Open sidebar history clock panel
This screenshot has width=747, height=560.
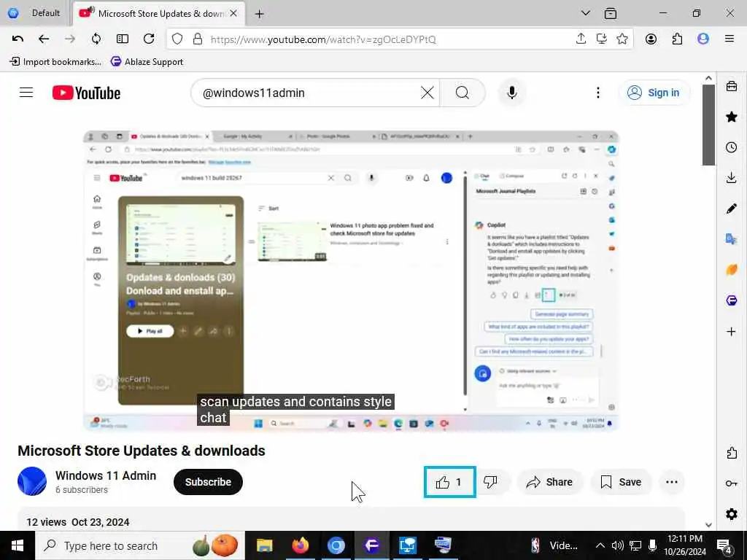[x=732, y=147]
